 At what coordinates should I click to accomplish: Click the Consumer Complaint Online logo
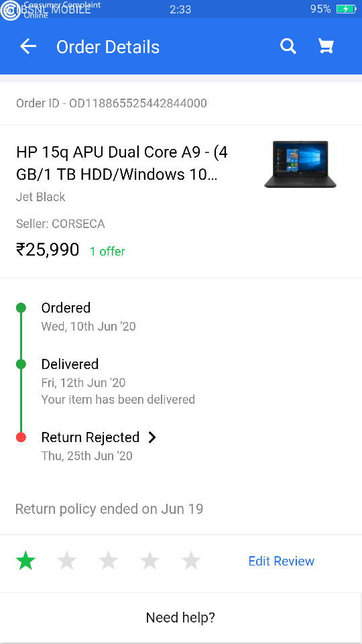[x=10, y=10]
